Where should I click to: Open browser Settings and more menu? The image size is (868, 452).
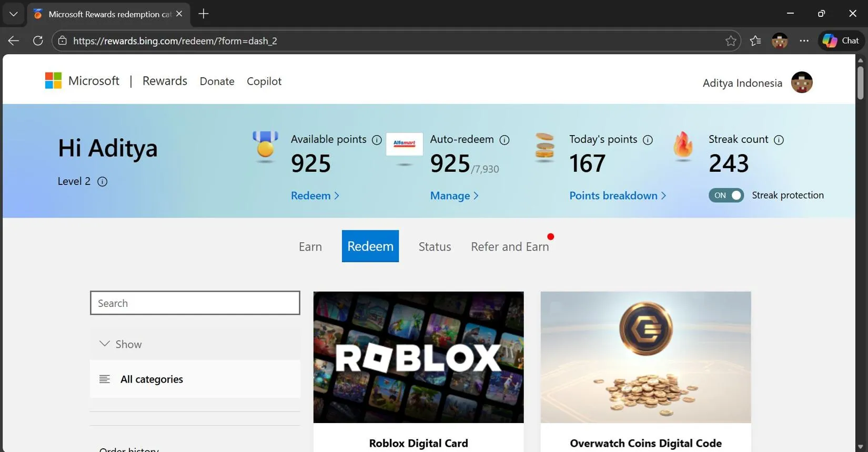tap(804, 41)
